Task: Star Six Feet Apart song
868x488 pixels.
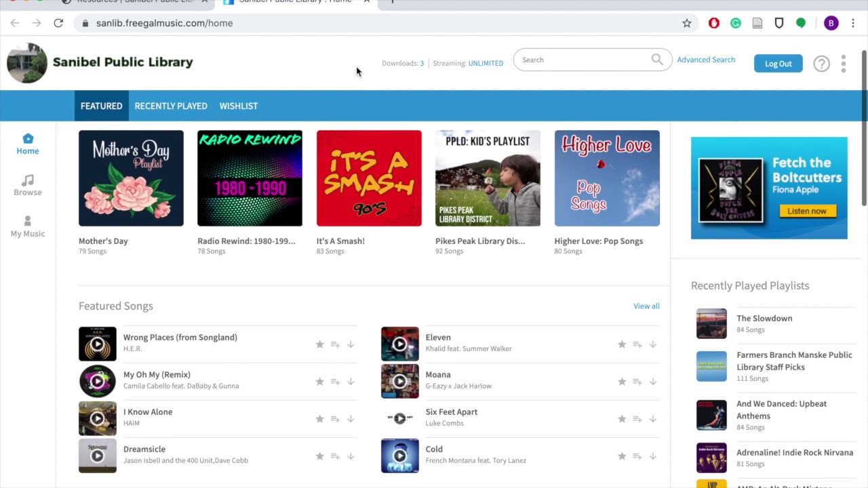Action: [622, 419]
